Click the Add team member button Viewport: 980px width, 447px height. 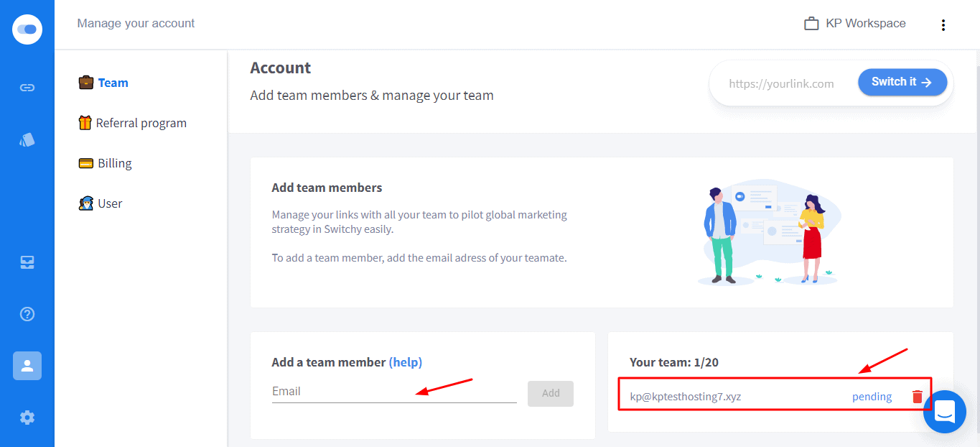pos(551,393)
